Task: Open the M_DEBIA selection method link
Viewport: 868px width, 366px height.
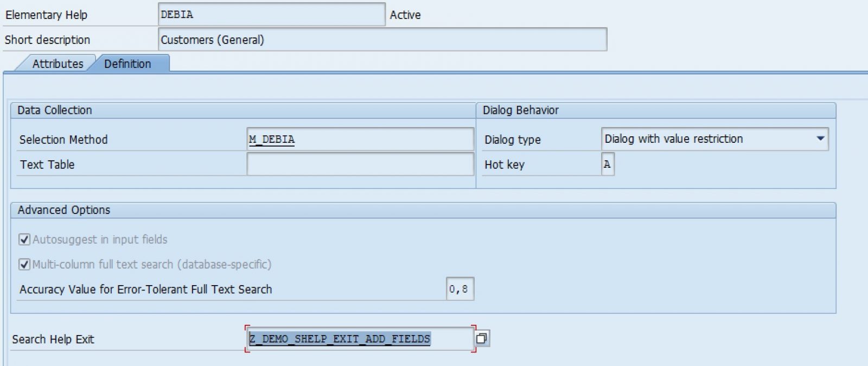Action: click(x=272, y=140)
